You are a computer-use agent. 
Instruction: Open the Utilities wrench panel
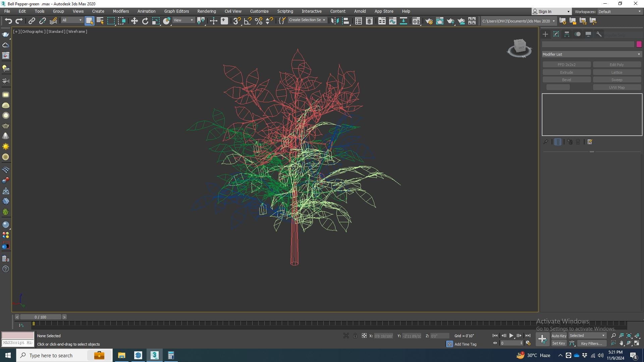pos(599,34)
